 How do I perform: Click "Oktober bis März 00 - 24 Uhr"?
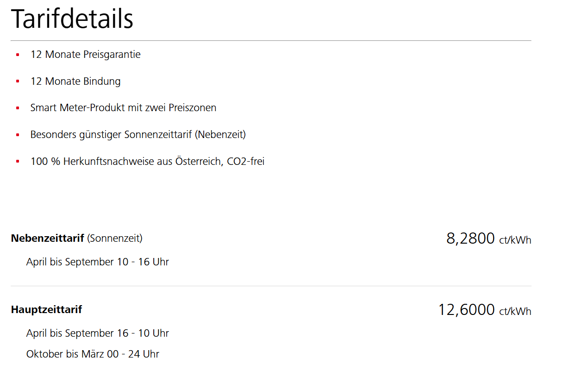(93, 354)
